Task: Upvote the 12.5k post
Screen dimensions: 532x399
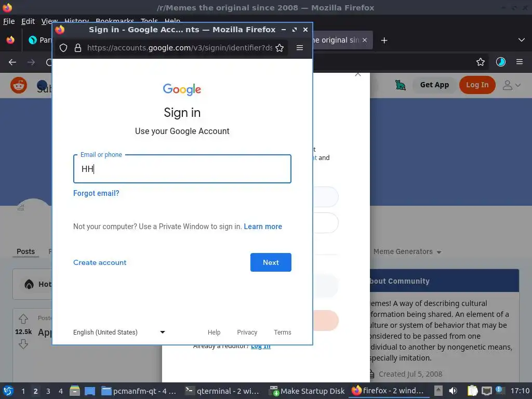Action: click(x=23, y=319)
